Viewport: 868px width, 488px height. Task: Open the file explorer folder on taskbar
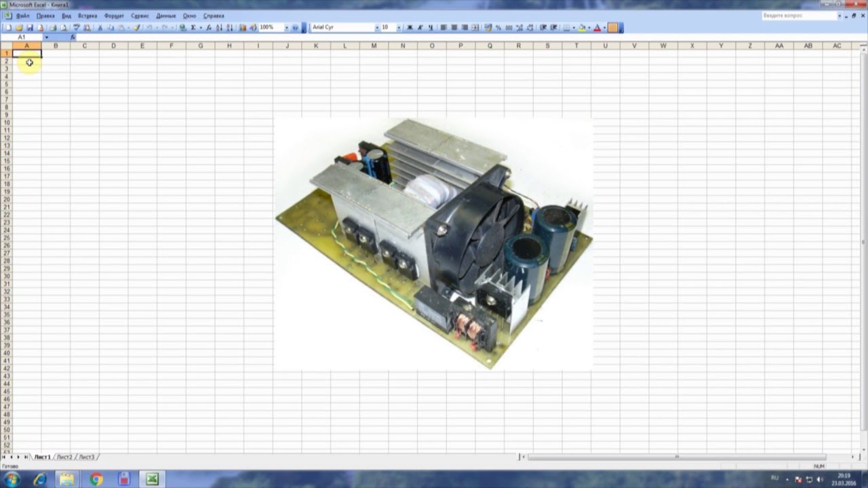pos(67,479)
